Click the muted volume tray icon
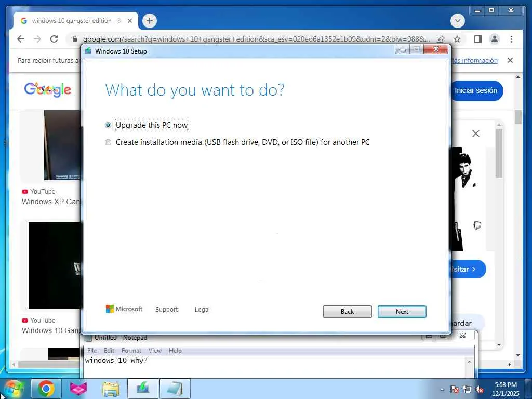Image resolution: width=532 pixels, height=399 pixels. tap(480, 390)
